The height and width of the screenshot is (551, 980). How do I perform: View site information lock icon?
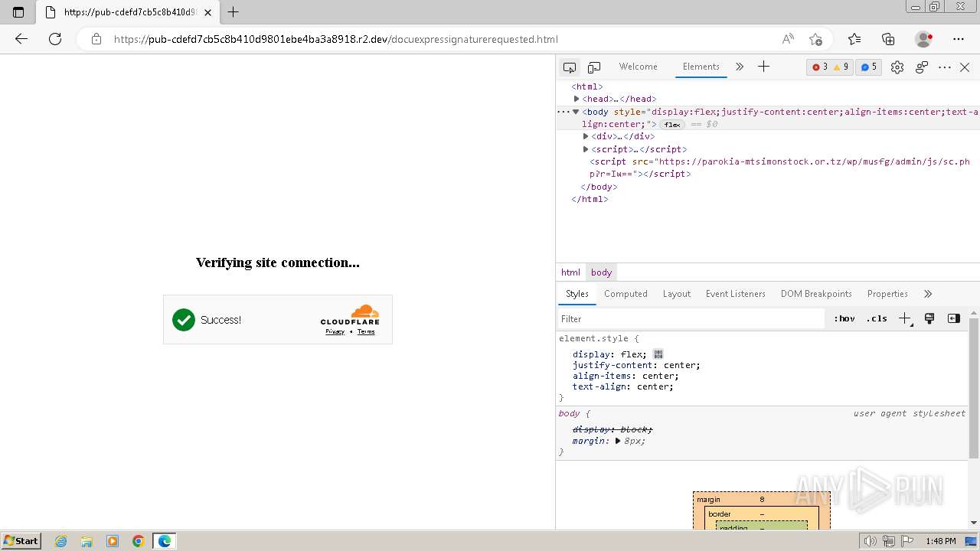pyautogui.click(x=96, y=39)
